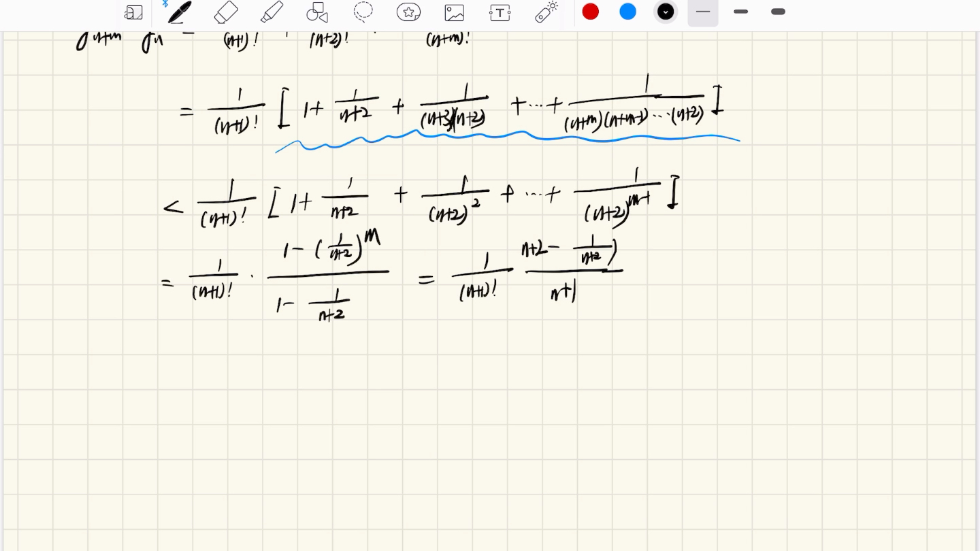This screenshot has height=551, width=980.
Task: Activate the Laser pointer tool
Action: [x=546, y=12]
